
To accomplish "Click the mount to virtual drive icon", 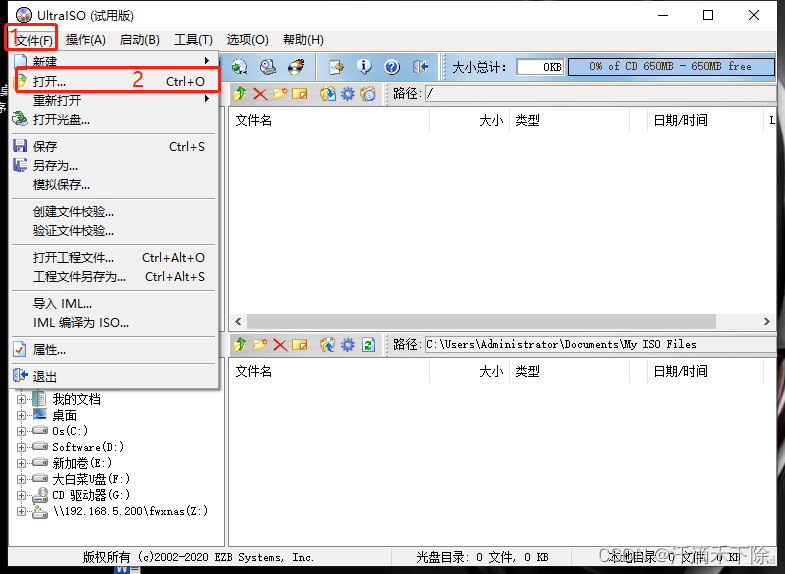I will [268, 67].
